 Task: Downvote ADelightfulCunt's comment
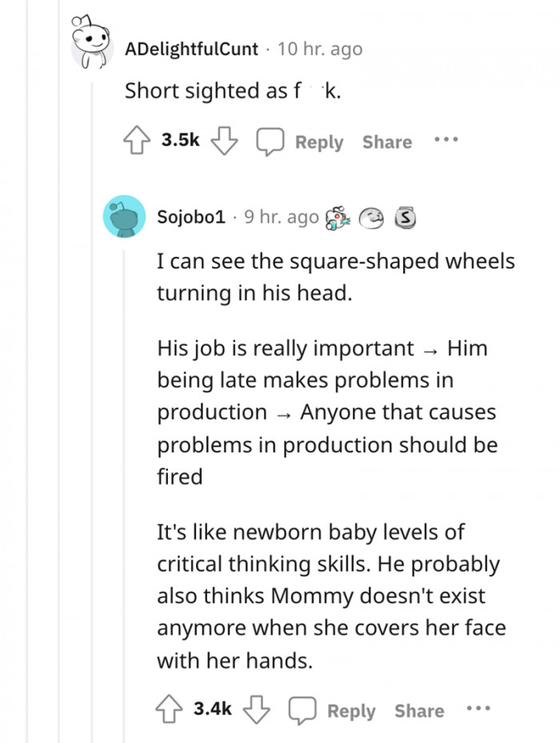(x=223, y=142)
